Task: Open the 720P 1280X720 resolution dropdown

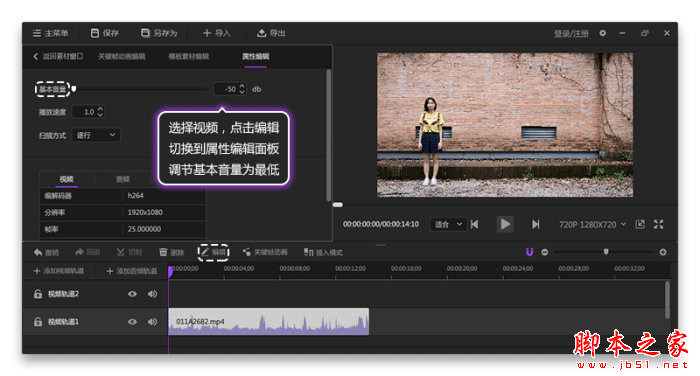Action: tap(592, 224)
